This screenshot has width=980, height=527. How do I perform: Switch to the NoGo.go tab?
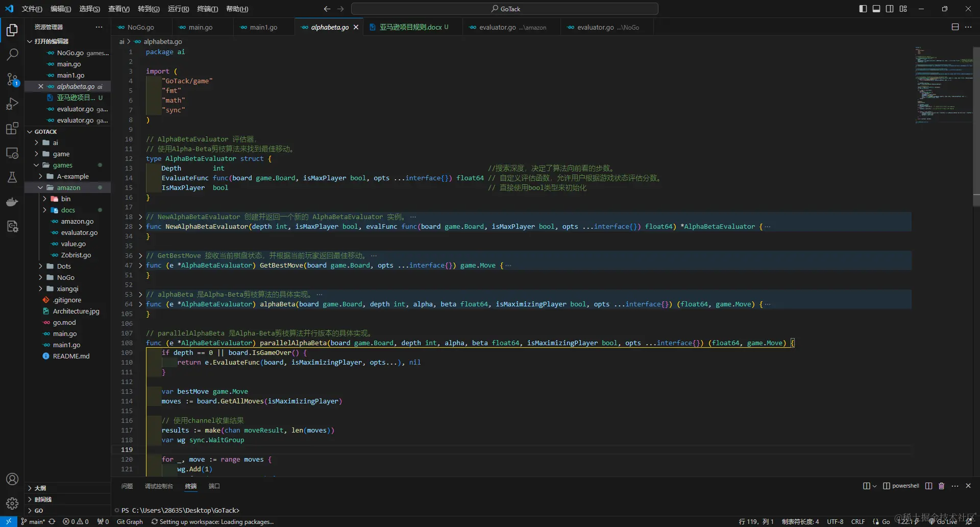pos(140,27)
